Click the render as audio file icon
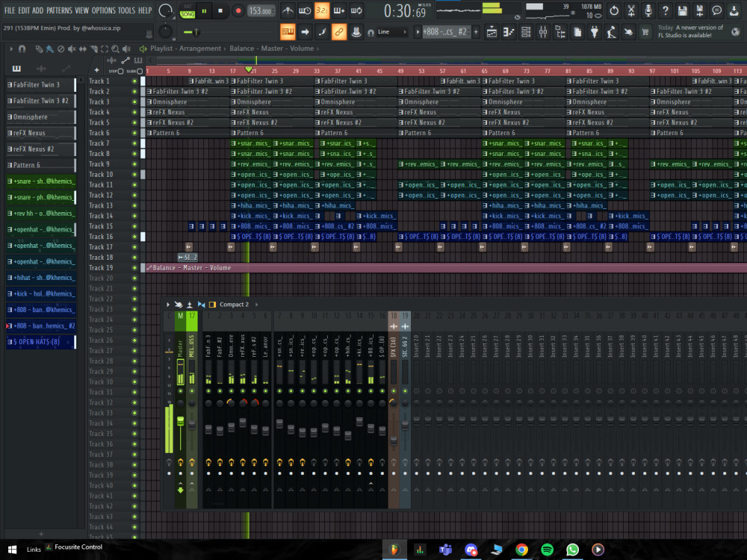747x560 pixels. pyautogui.click(x=700, y=10)
